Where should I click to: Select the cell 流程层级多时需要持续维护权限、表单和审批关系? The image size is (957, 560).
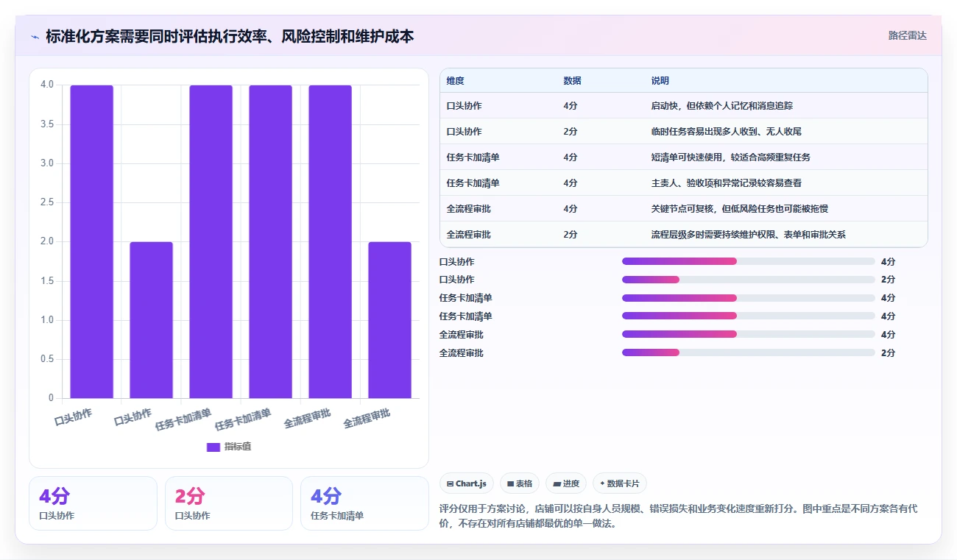[x=749, y=235]
